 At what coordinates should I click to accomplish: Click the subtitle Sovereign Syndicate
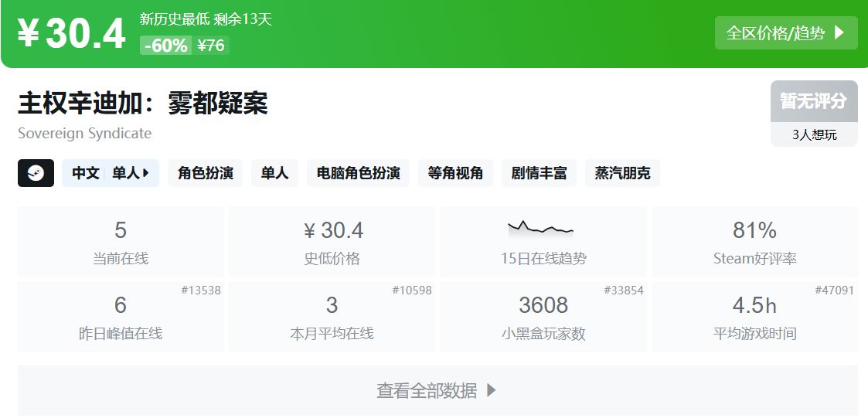85,134
